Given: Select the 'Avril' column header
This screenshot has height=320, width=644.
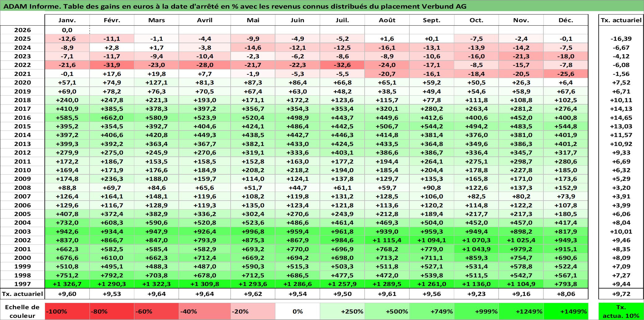Looking at the screenshot, I should 205,20.
